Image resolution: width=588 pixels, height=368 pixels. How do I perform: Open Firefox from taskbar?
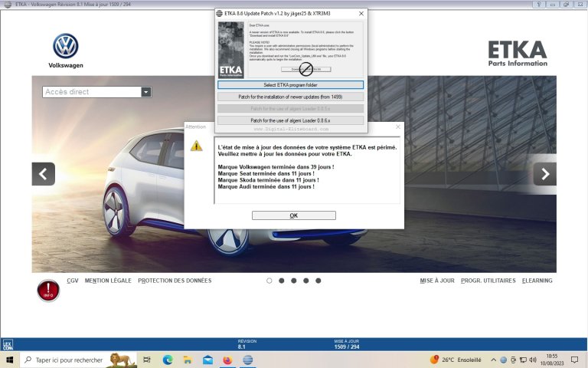click(227, 360)
